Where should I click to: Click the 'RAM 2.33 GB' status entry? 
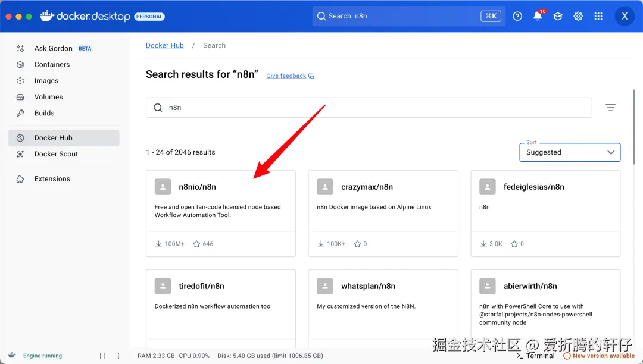[156, 356]
